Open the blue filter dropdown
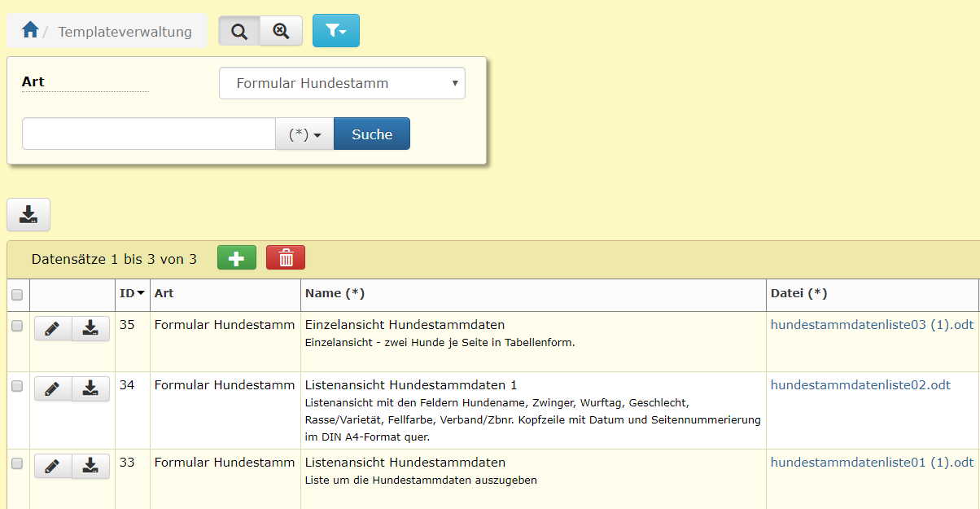The width and height of the screenshot is (980, 509). click(x=335, y=31)
